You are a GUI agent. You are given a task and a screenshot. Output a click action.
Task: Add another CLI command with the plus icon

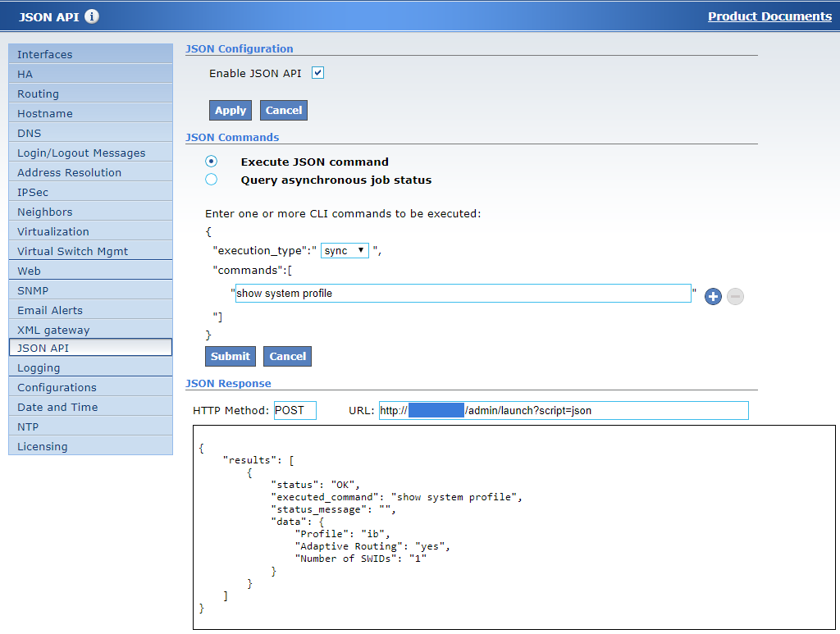(x=712, y=296)
